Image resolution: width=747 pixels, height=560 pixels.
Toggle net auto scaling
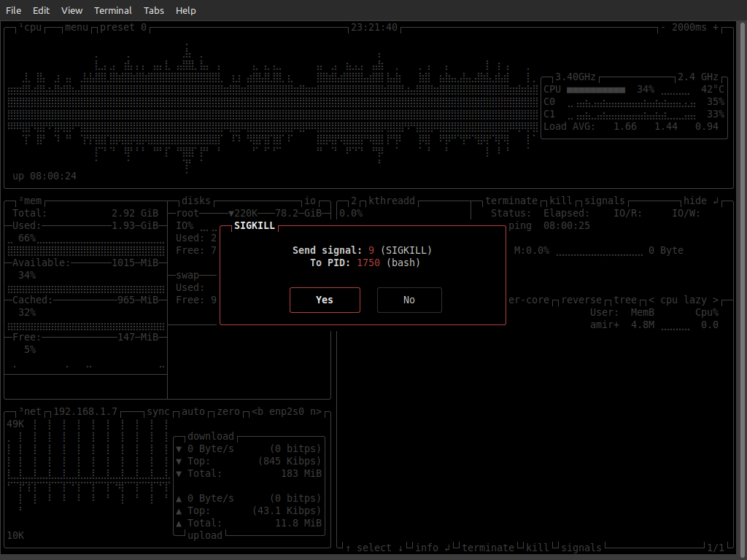click(193, 411)
